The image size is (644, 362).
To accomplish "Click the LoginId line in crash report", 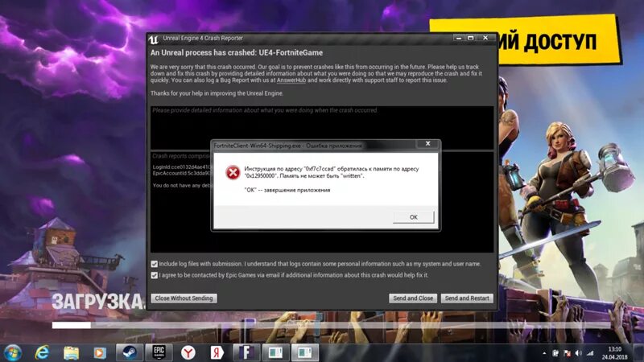I will (181, 167).
